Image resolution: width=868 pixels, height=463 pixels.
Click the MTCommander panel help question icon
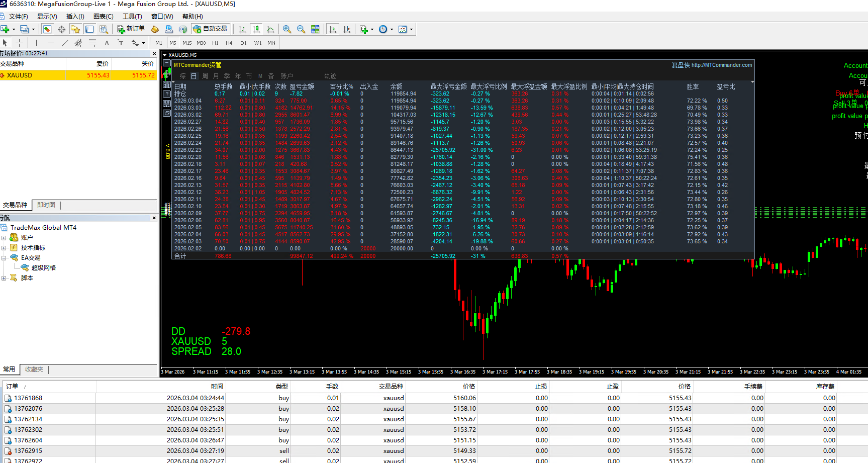coord(167,94)
